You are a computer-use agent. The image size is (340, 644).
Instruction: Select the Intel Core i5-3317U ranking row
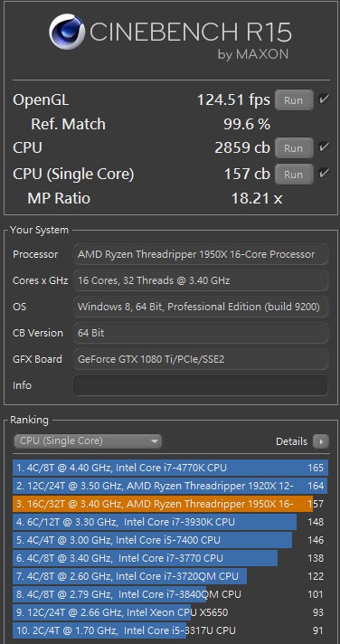170,630
